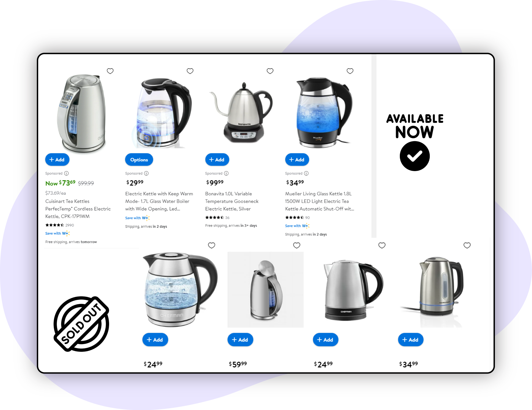Click the Add button for Cuisinart PerfecTemp kettle

point(58,160)
